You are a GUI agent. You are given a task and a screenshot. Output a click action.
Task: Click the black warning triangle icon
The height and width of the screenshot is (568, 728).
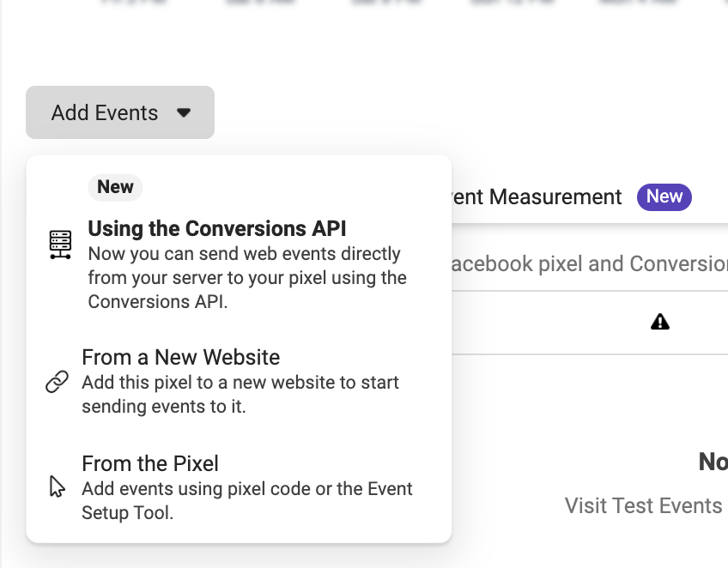coord(659,322)
